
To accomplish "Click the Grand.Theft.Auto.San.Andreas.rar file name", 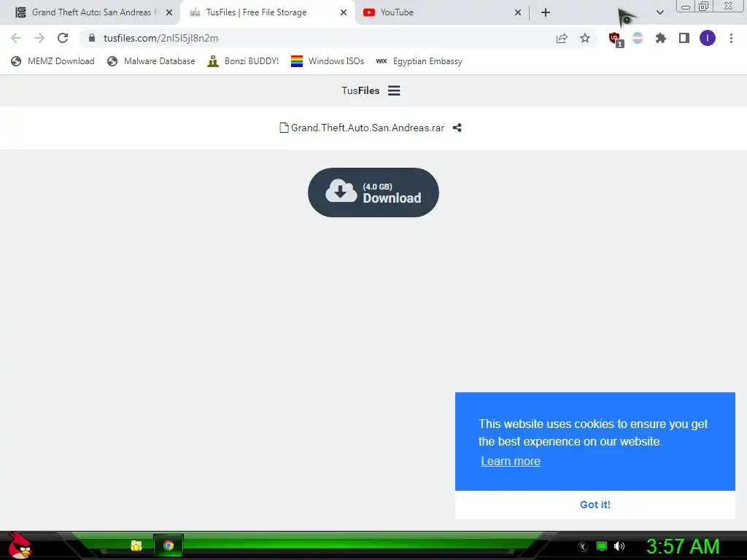I will (368, 128).
